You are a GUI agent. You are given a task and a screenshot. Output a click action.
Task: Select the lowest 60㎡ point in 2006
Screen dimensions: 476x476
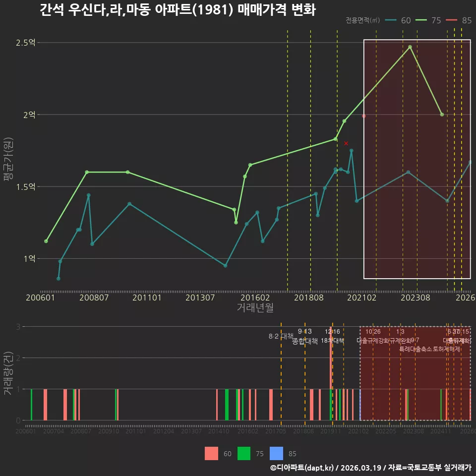[x=59, y=279]
